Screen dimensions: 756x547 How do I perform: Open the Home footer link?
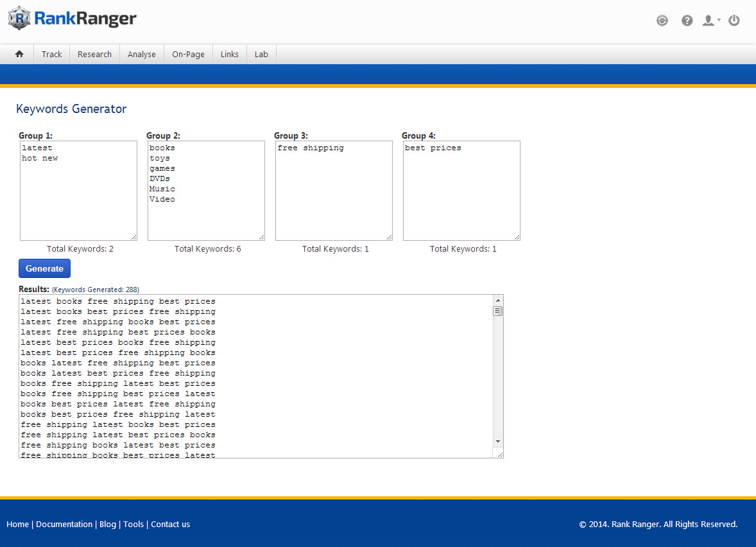tap(18, 525)
